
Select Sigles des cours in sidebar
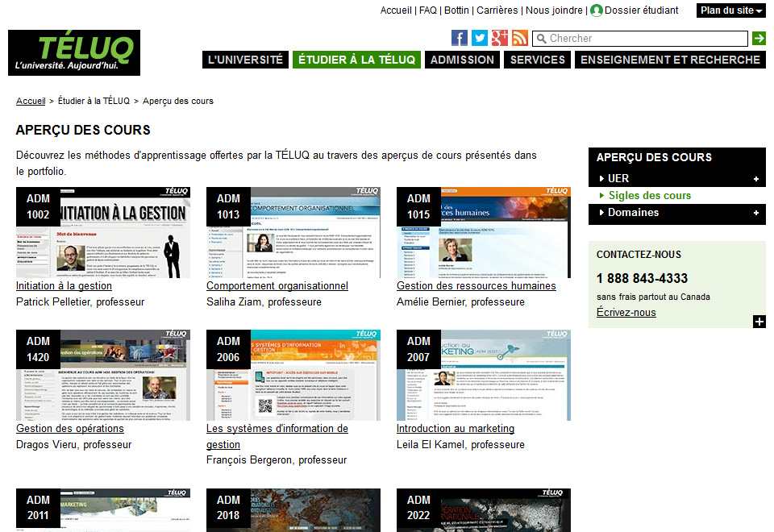[x=649, y=195]
